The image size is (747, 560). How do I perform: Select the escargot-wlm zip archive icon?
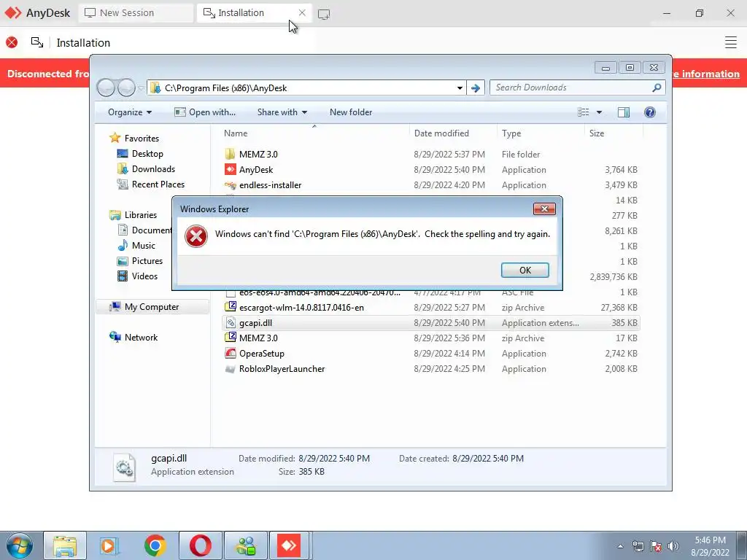230,307
